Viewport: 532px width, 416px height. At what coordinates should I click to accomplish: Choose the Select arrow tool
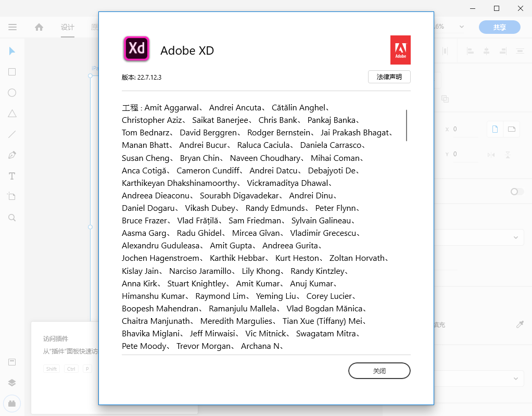click(x=12, y=51)
